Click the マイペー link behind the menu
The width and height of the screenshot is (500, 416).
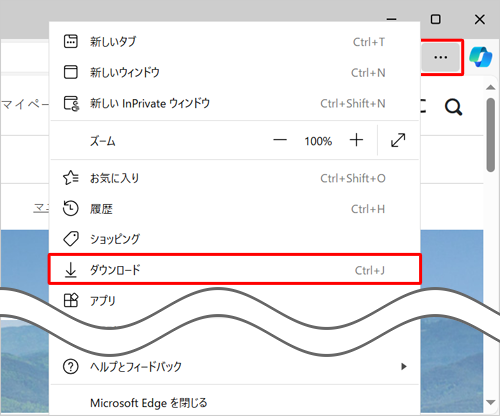click(25, 104)
